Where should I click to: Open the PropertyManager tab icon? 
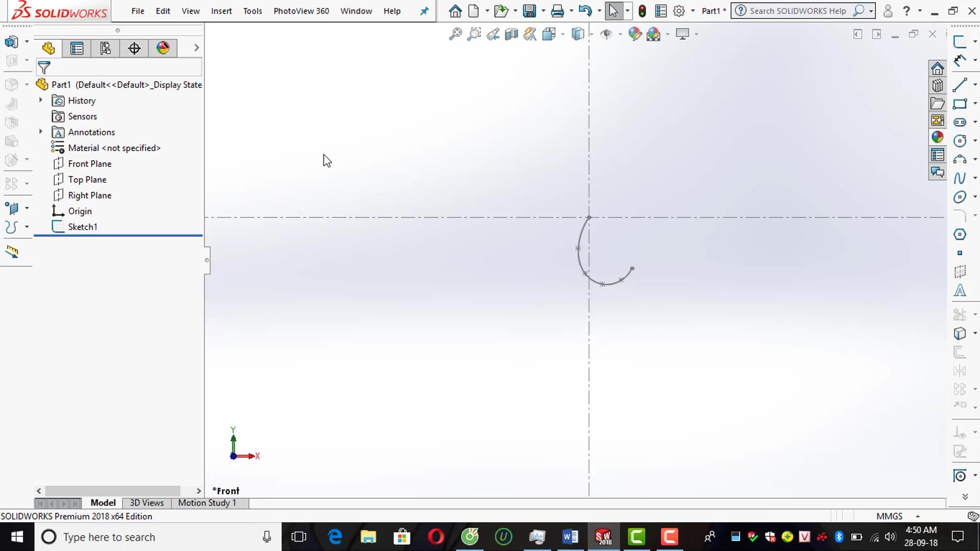point(77,48)
